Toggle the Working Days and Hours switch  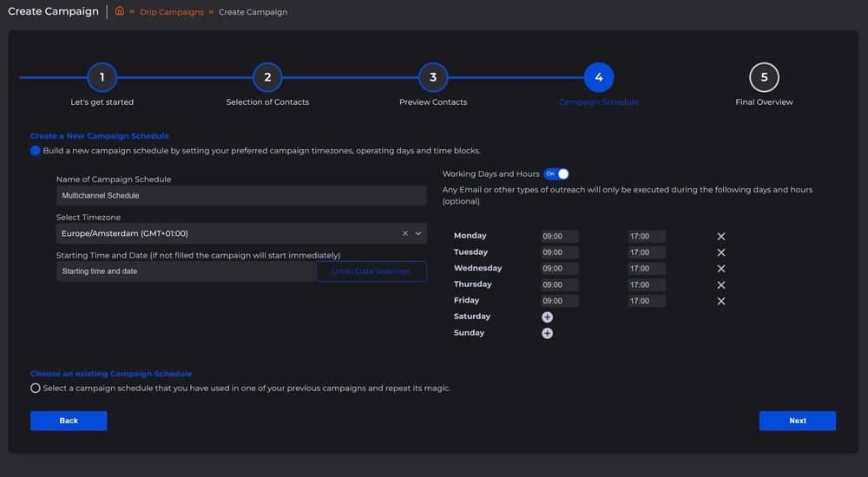[x=556, y=174]
